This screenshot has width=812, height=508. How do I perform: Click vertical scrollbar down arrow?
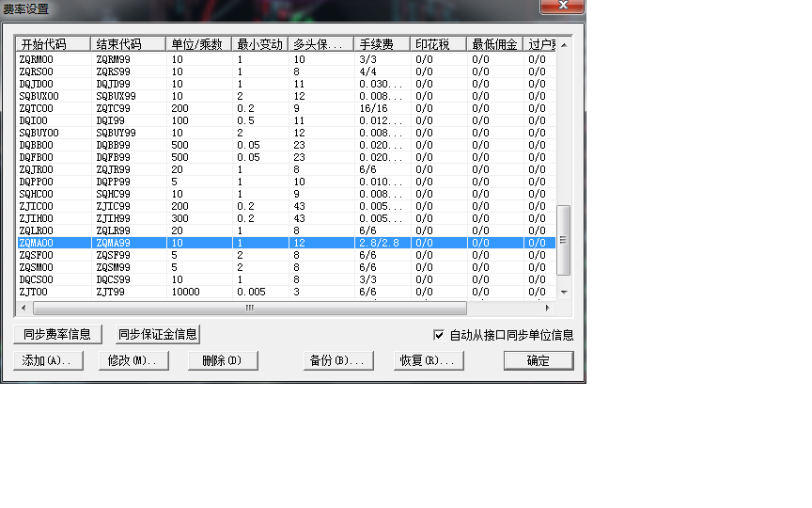point(564,293)
